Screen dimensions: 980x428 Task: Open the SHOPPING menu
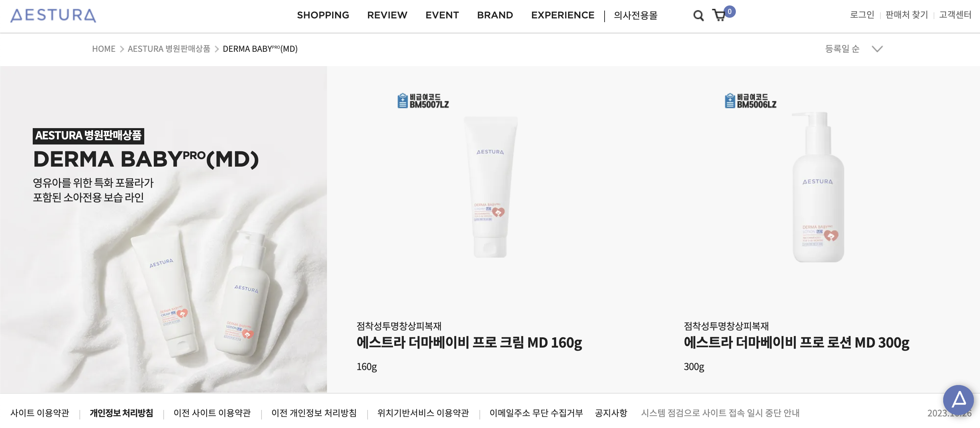pos(323,15)
